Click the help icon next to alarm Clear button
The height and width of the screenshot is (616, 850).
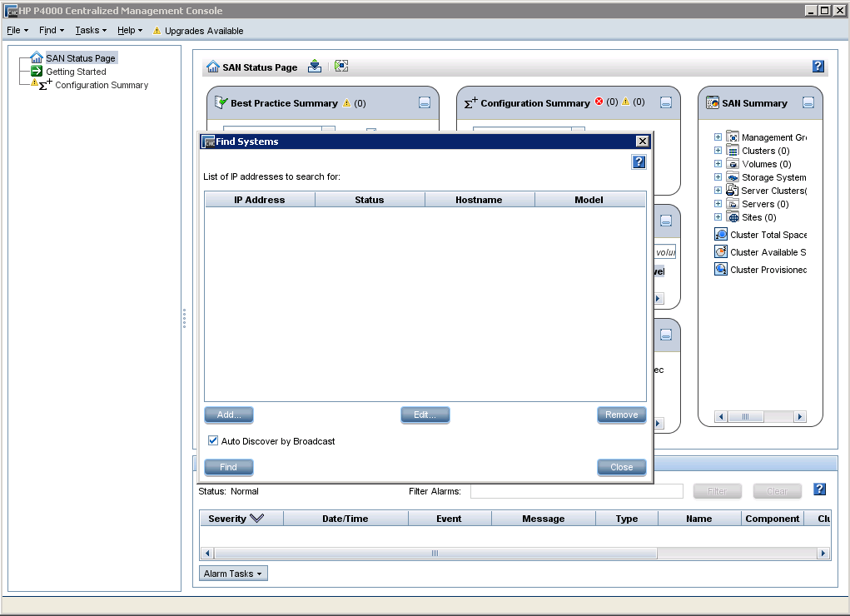[x=819, y=489]
